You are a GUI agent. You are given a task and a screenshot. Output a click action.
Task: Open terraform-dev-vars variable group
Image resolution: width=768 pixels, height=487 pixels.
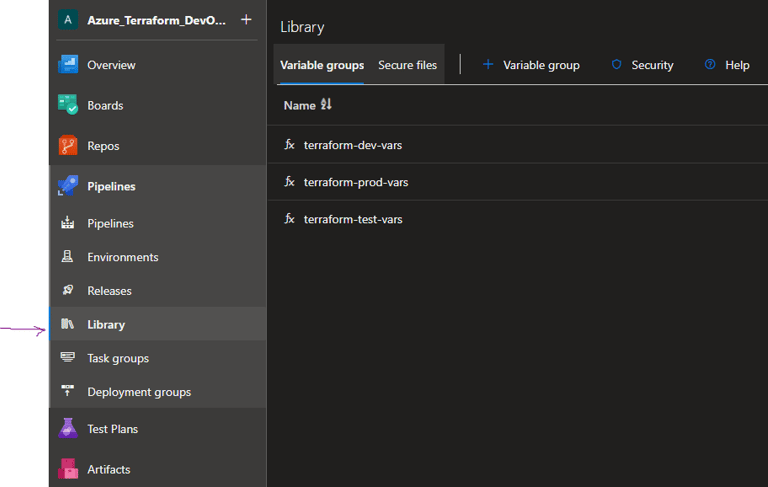353,145
